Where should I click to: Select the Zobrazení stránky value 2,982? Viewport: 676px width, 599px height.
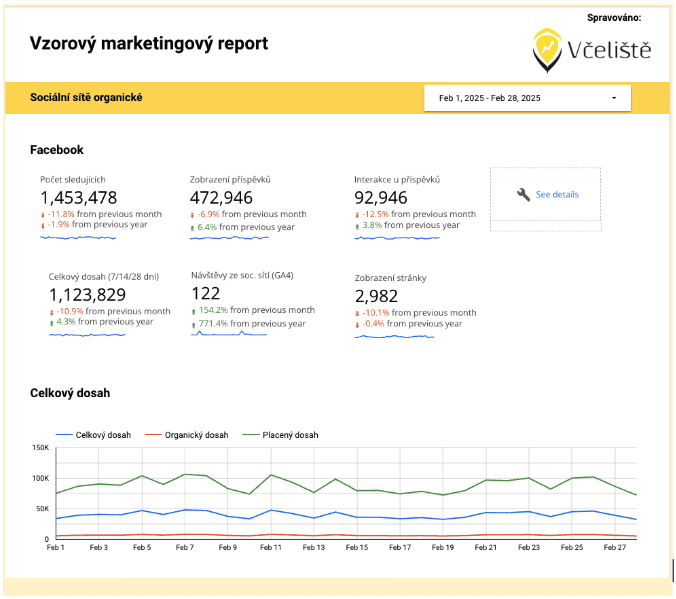point(377,296)
